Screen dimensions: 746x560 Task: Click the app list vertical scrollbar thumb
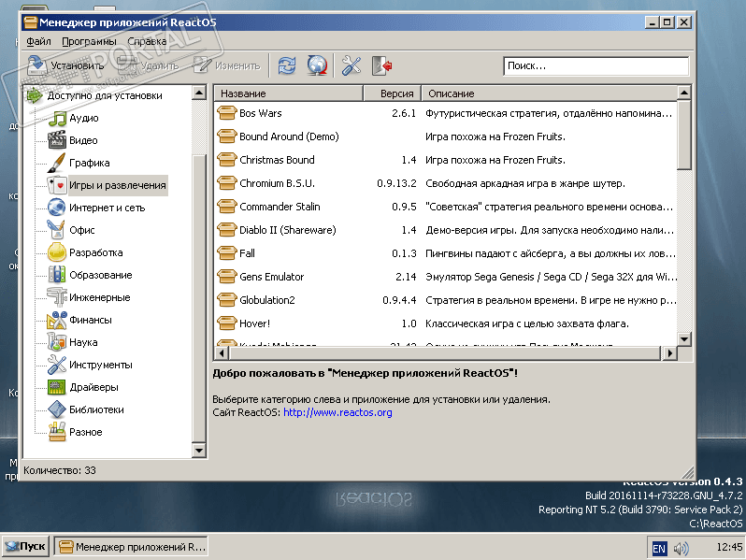click(684, 135)
